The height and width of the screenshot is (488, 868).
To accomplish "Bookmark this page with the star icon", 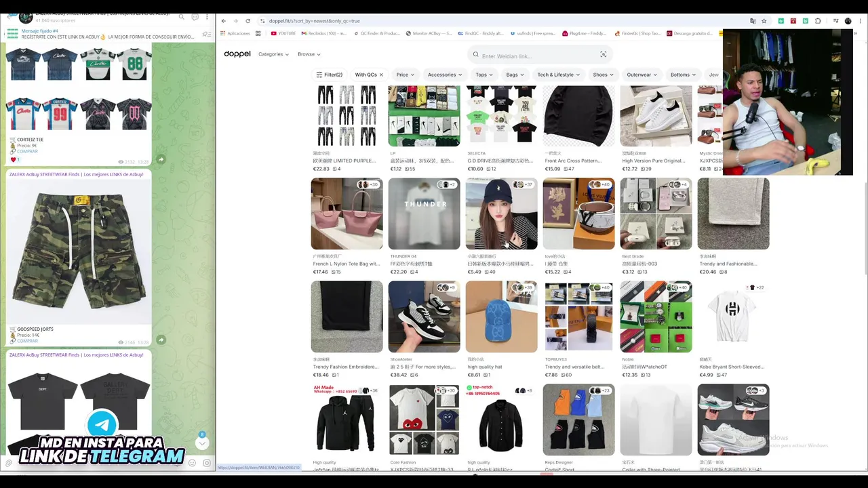I will 764,21.
